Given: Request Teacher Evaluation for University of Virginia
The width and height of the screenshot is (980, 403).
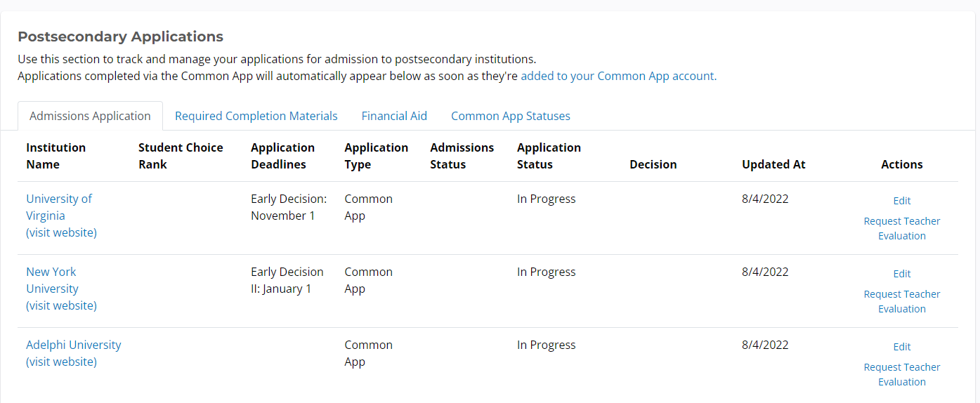Looking at the screenshot, I should [x=901, y=228].
